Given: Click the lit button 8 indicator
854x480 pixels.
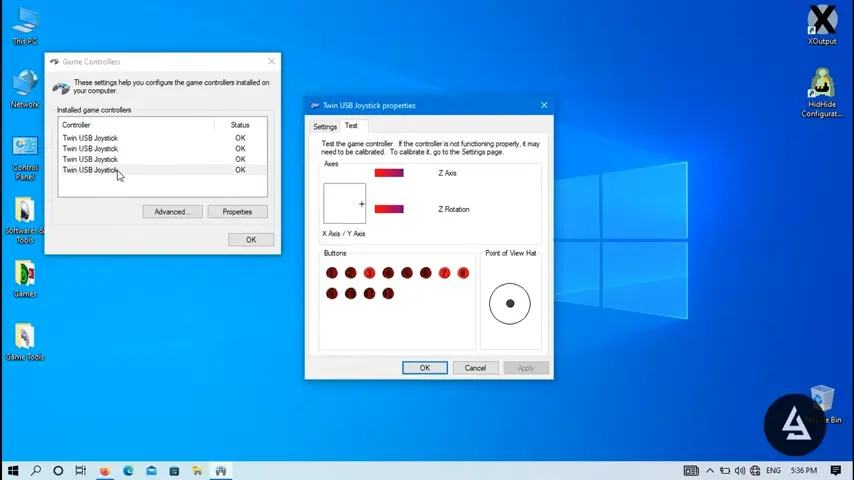Looking at the screenshot, I should tap(463, 273).
